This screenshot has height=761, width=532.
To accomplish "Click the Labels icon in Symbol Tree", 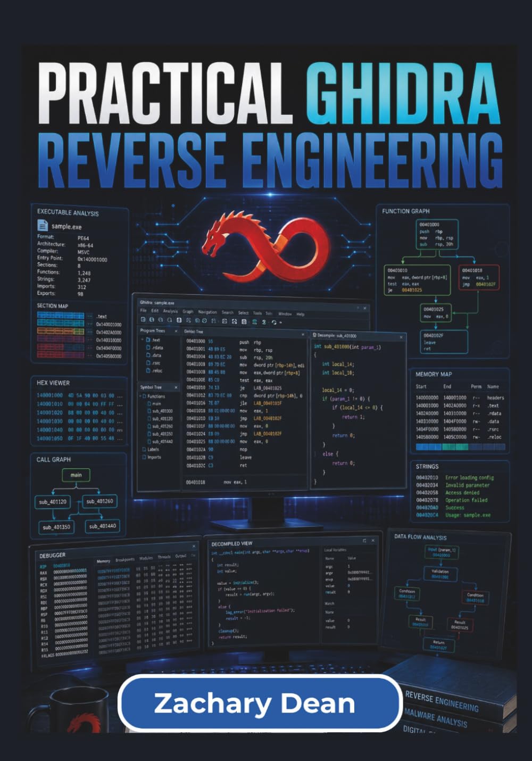I will pos(144,449).
